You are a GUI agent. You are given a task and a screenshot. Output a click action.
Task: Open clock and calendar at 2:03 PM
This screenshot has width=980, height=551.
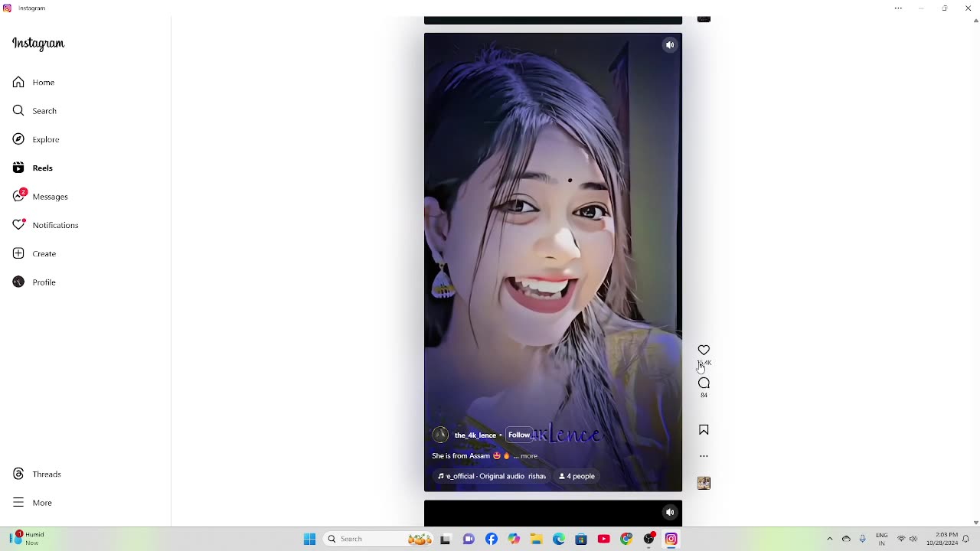(x=942, y=539)
